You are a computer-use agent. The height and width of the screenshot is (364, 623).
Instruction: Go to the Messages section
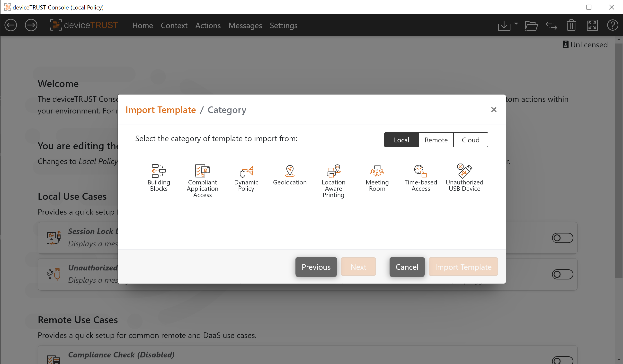(245, 26)
